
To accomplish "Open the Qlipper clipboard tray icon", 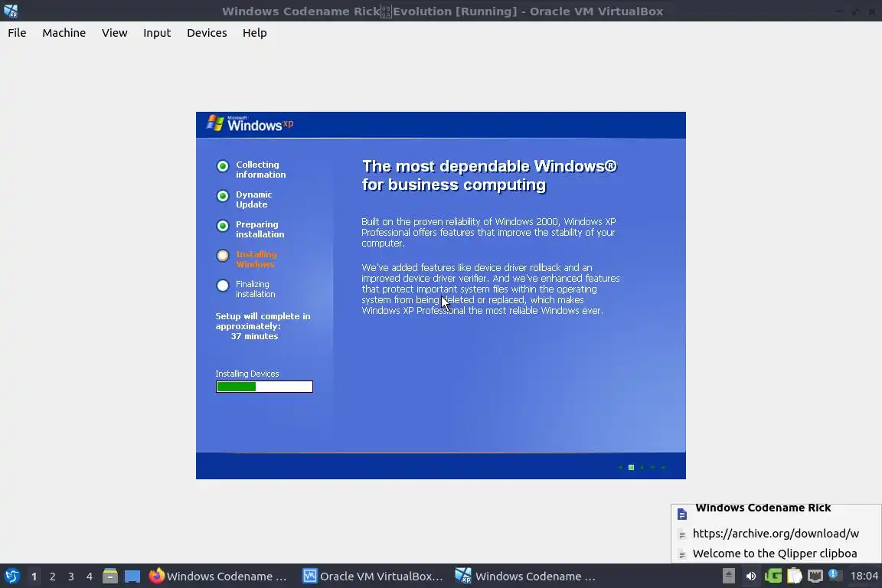I will tap(794, 576).
